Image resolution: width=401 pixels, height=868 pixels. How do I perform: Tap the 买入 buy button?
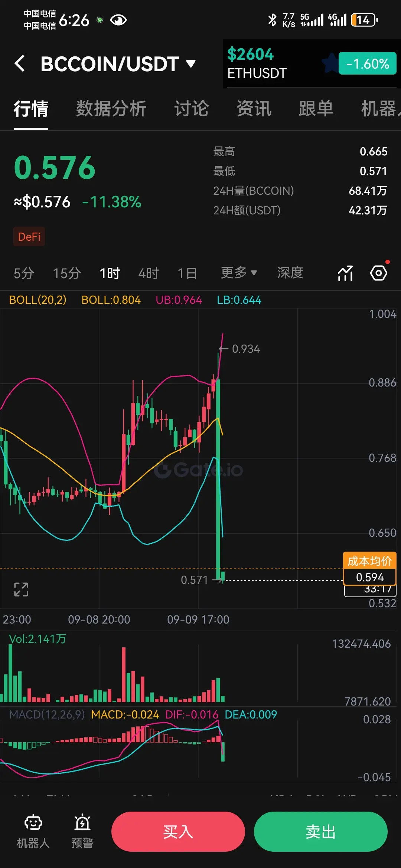(x=178, y=832)
